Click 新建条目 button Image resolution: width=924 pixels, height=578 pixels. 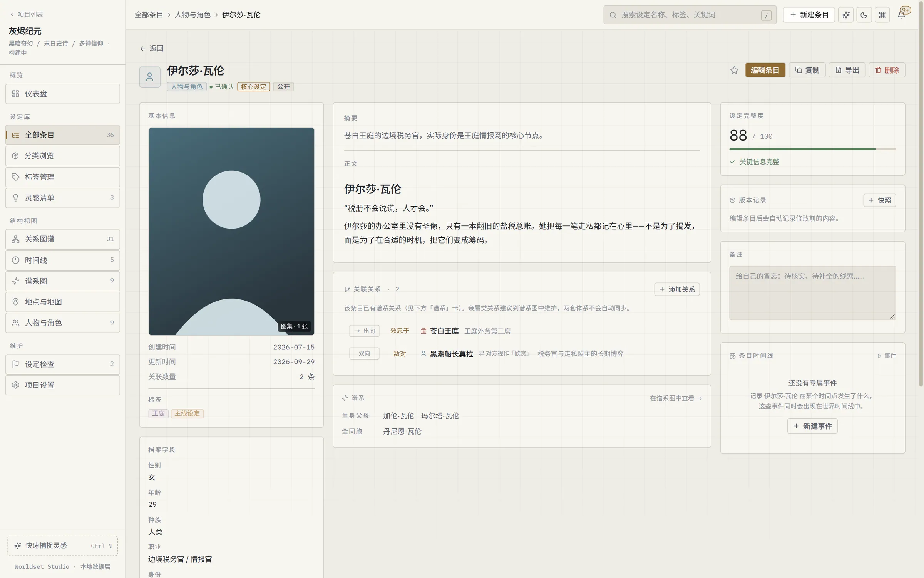point(809,15)
